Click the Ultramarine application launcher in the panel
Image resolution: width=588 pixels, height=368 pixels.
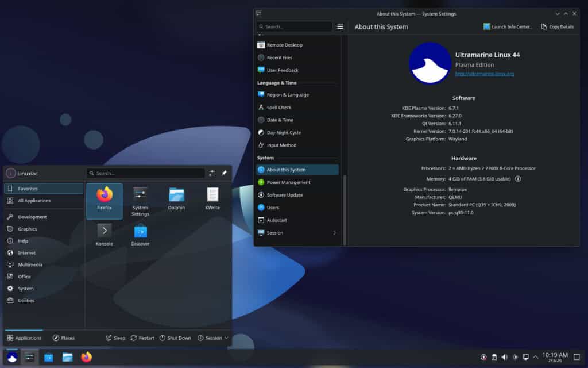[x=12, y=357]
